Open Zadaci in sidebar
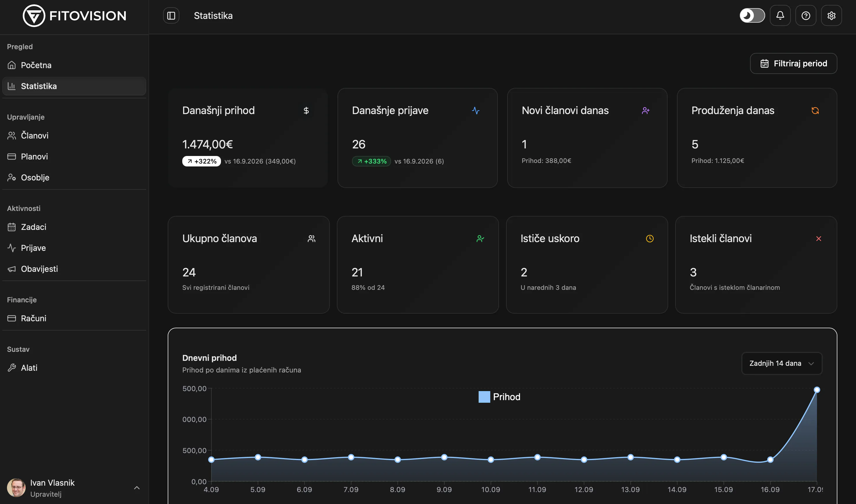Viewport: 856px width, 504px height. [74, 227]
